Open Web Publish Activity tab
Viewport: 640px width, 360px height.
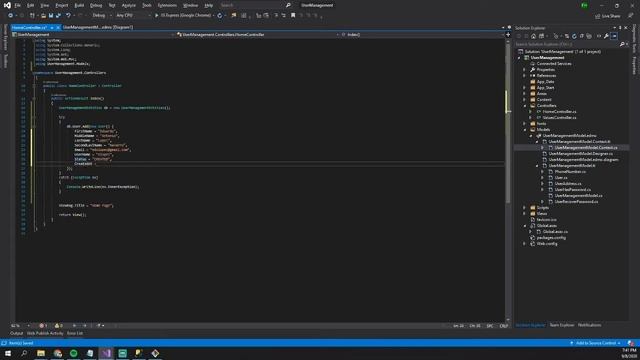pos(45,333)
